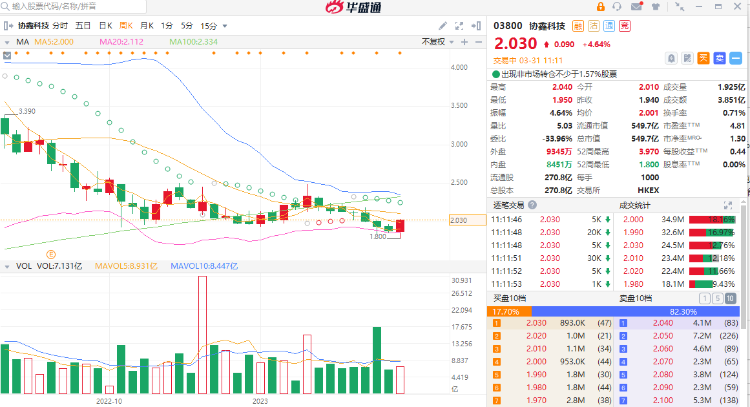Select the 周K weekly chart tab
The height and width of the screenshot is (407, 750).
[126, 26]
